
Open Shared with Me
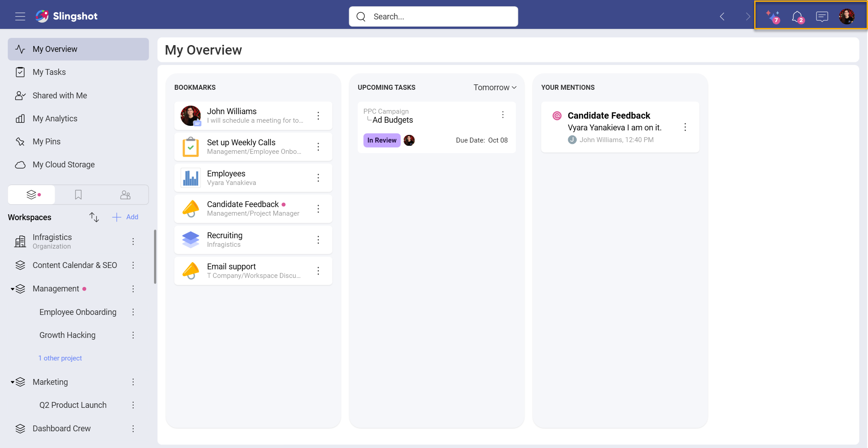[78, 96]
